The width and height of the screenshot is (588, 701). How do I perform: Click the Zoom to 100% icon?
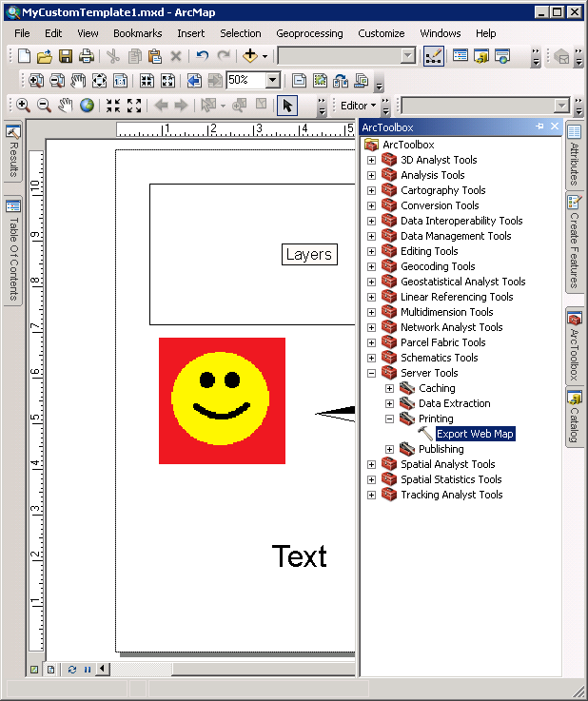120,81
